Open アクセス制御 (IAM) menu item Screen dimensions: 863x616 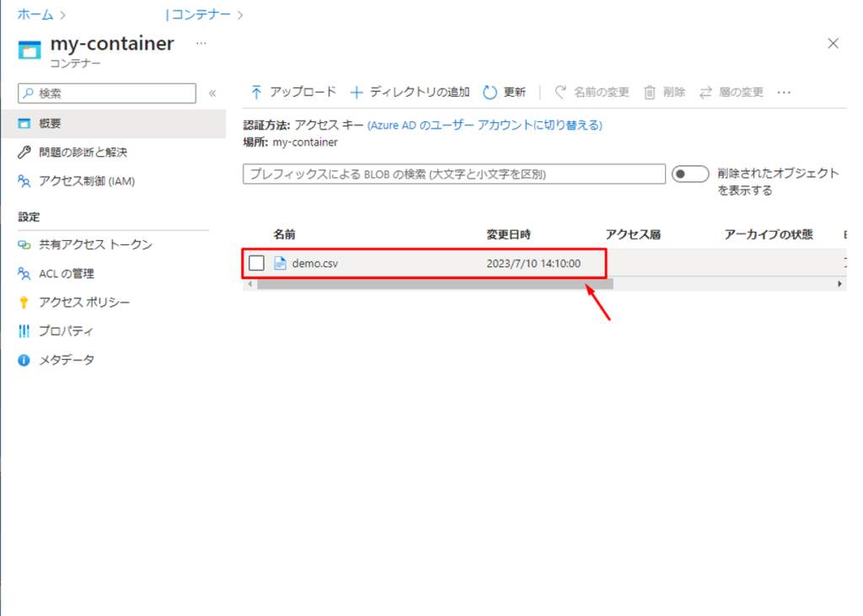point(114,181)
